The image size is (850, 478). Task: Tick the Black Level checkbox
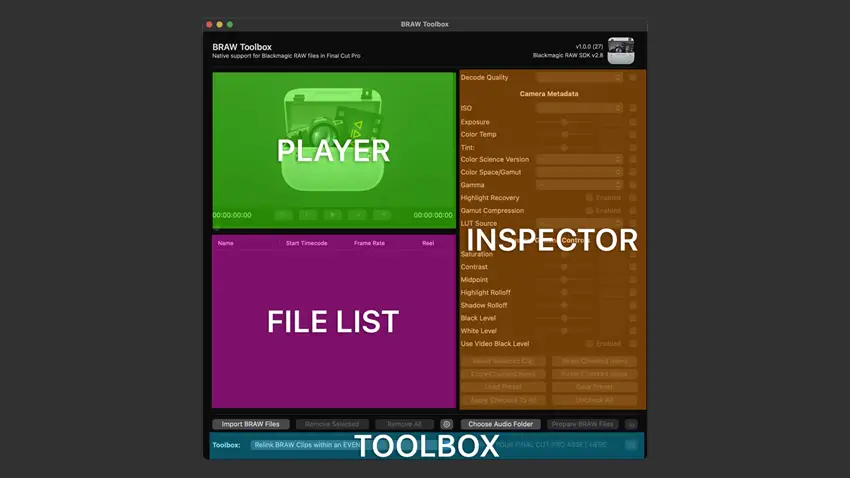coord(633,318)
